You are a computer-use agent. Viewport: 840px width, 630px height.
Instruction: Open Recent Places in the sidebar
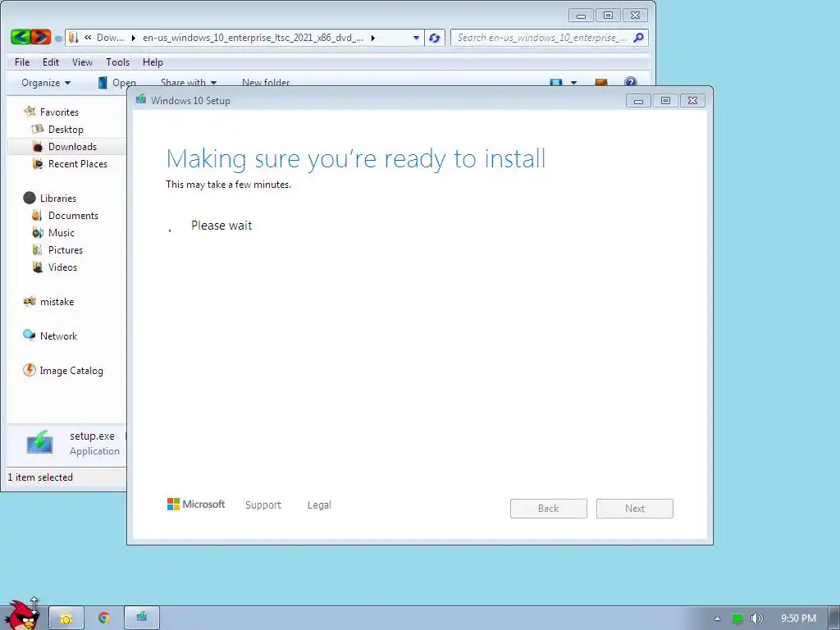click(x=78, y=163)
